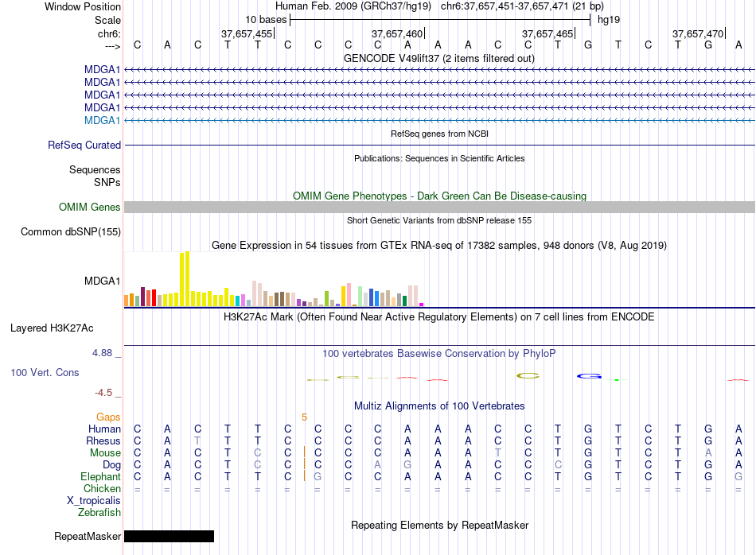Click the blue G logo in PhyloP track
Screen dimensions: 756x555
click(589, 376)
